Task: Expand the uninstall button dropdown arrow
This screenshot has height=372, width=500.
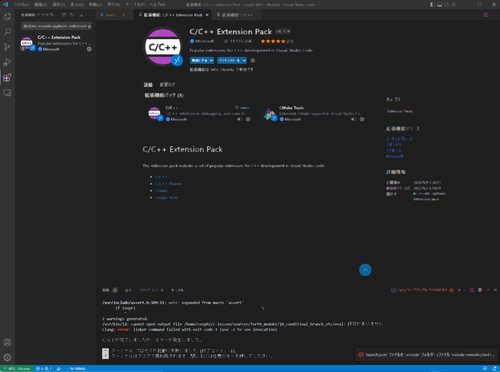Action: point(244,60)
